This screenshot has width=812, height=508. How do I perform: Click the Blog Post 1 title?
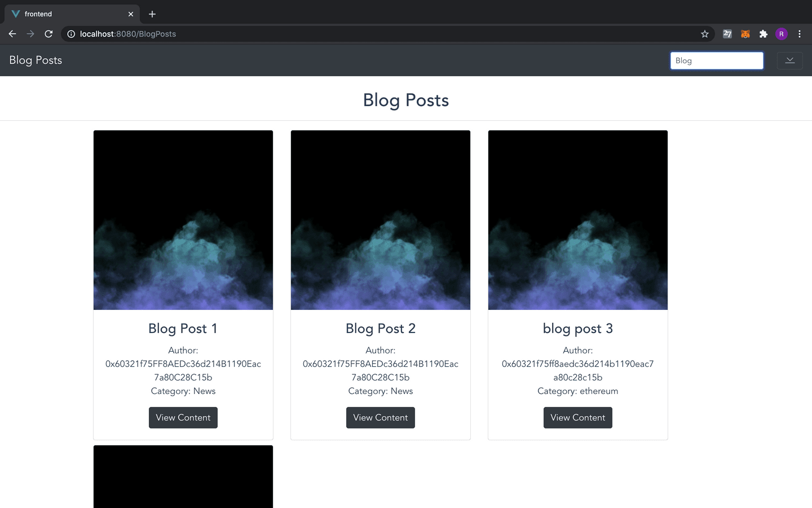183,329
